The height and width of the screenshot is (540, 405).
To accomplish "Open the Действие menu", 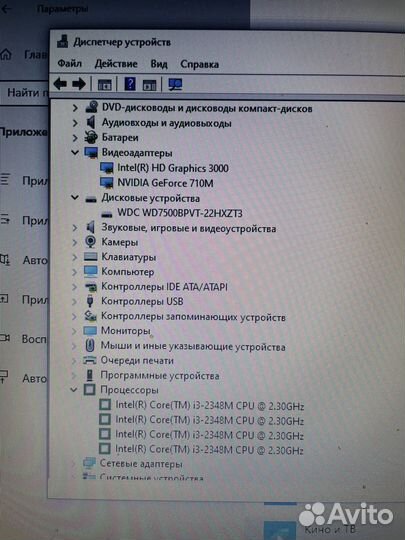I will coord(116,64).
